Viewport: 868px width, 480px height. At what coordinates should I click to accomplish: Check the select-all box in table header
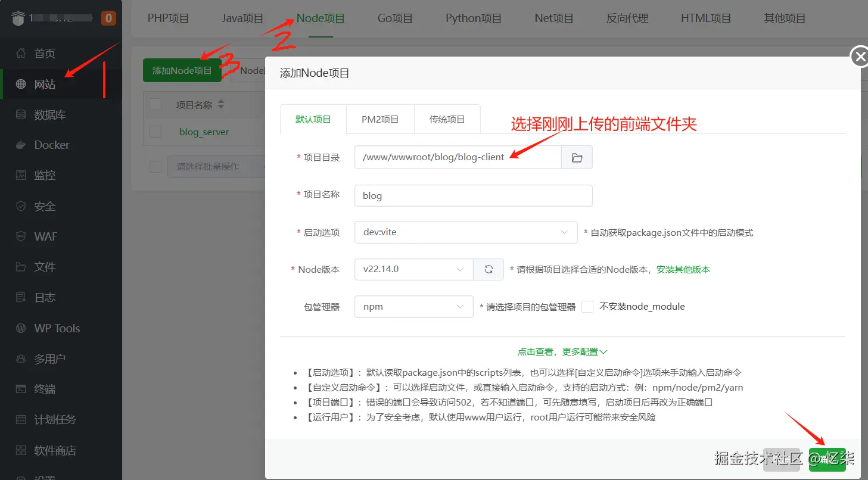(x=155, y=105)
